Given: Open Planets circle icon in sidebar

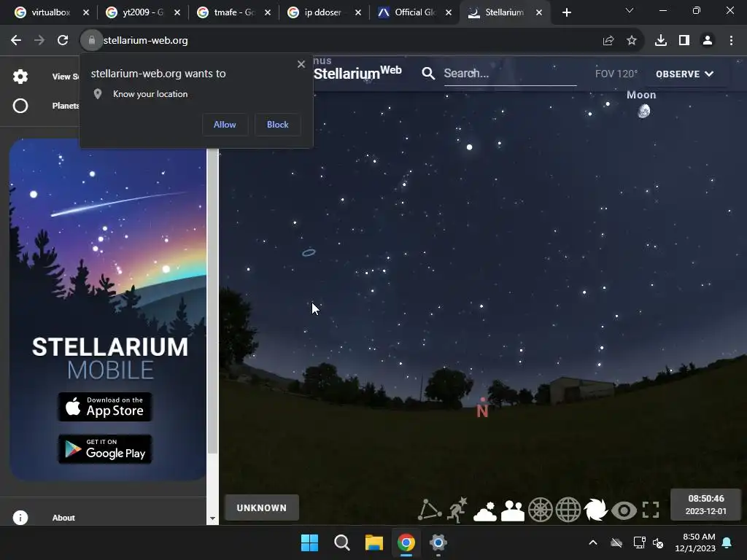Looking at the screenshot, I should click(20, 106).
